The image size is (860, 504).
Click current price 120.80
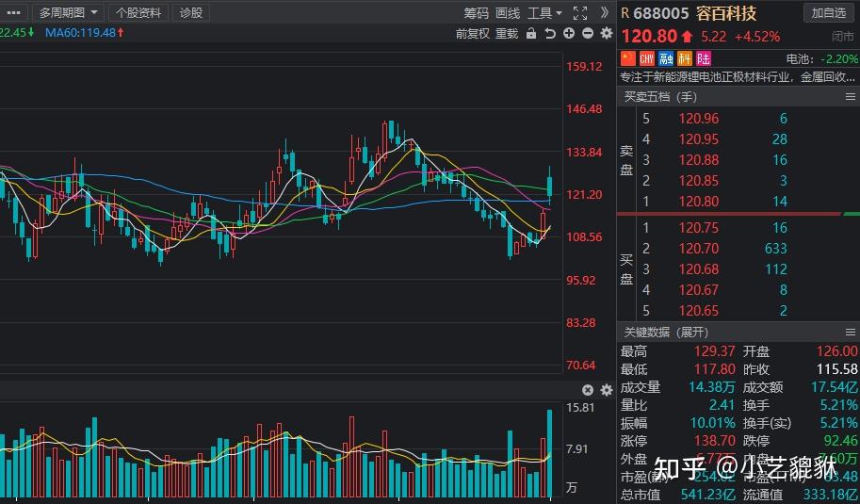coord(649,36)
